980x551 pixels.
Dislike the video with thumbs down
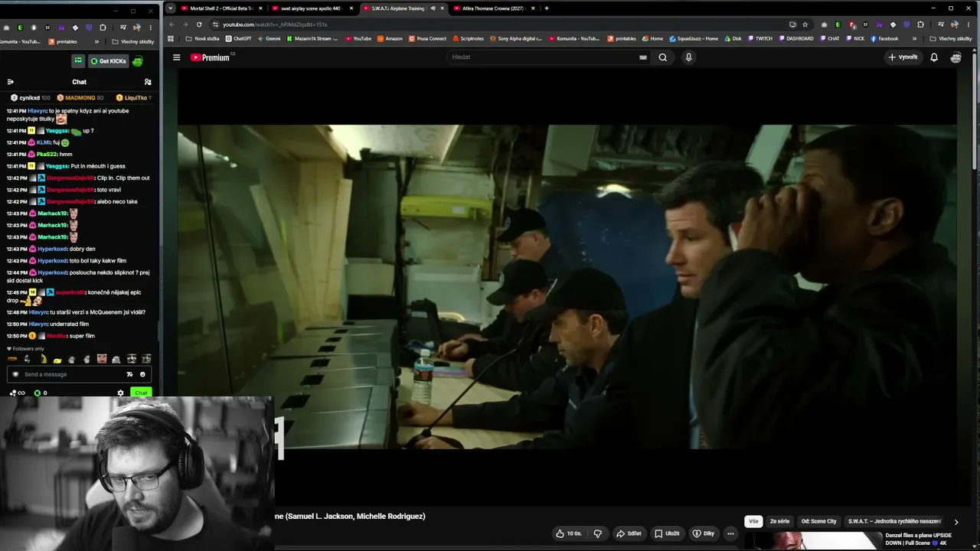point(598,533)
